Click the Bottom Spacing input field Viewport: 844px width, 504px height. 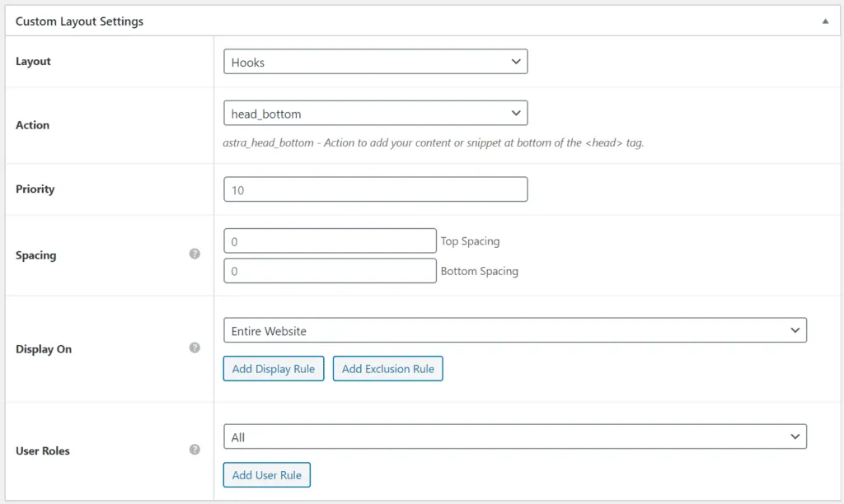[330, 271]
